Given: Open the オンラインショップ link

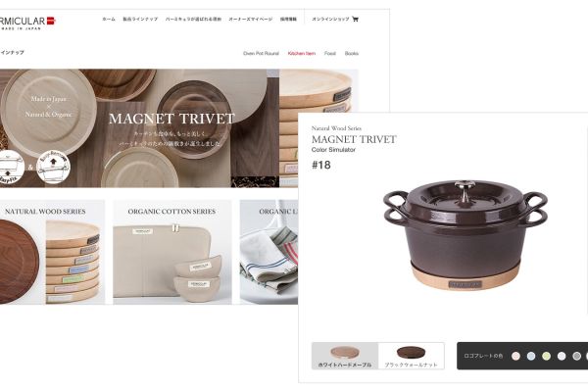Looking at the screenshot, I should coord(330,20).
